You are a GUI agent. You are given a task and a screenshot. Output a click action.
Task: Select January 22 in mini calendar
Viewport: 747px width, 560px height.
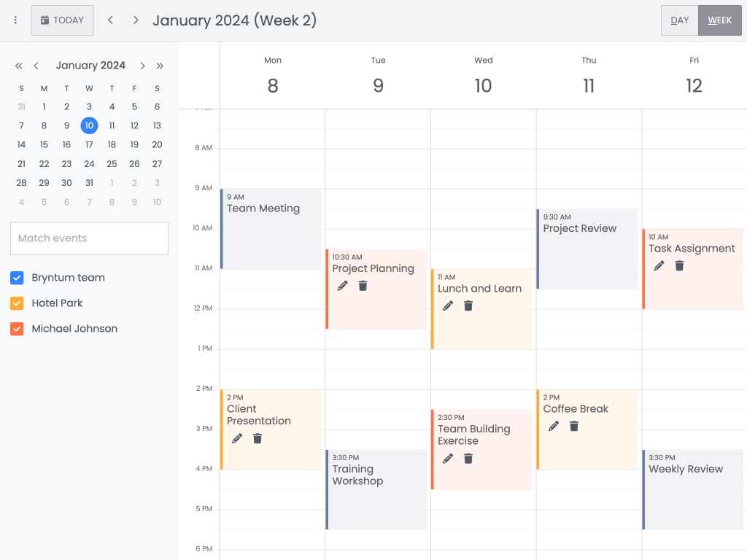[44, 164]
